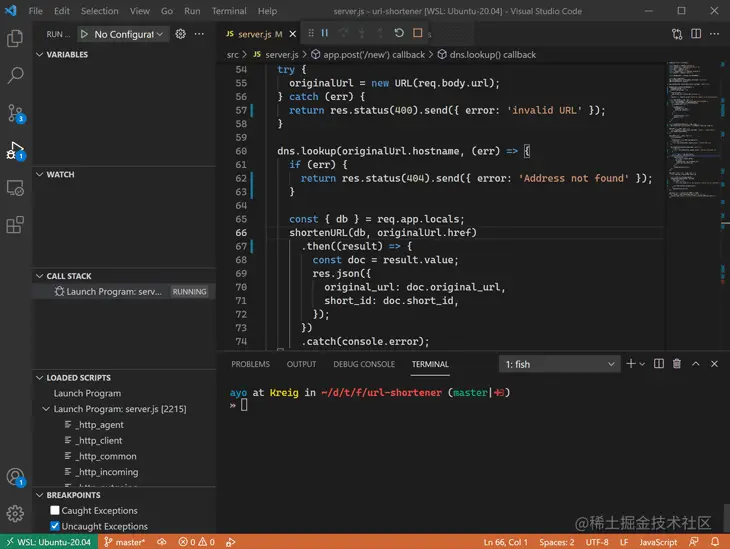Click Ln 66, Col 1 in status bar
Image resolution: width=730 pixels, height=549 pixels.
506,542
